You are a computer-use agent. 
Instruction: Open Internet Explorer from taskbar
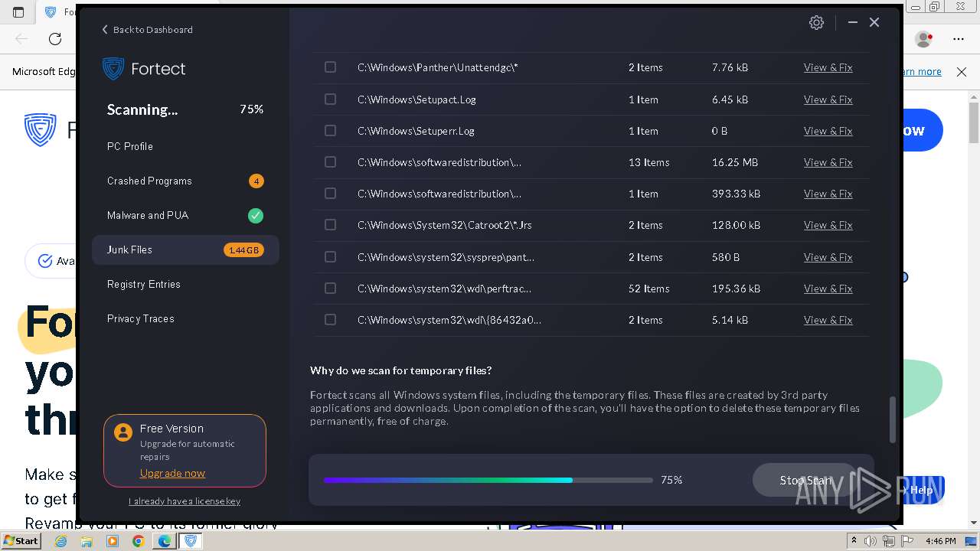point(60,541)
